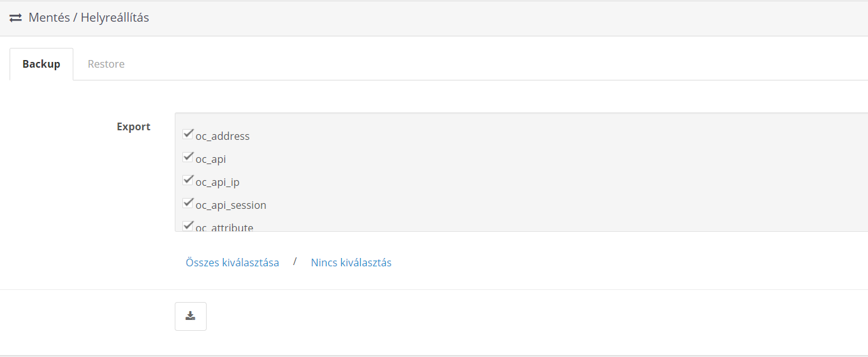Viewport: 868px width, 357px height.
Task: Click the oc_api label text
Action: [210, 159]
